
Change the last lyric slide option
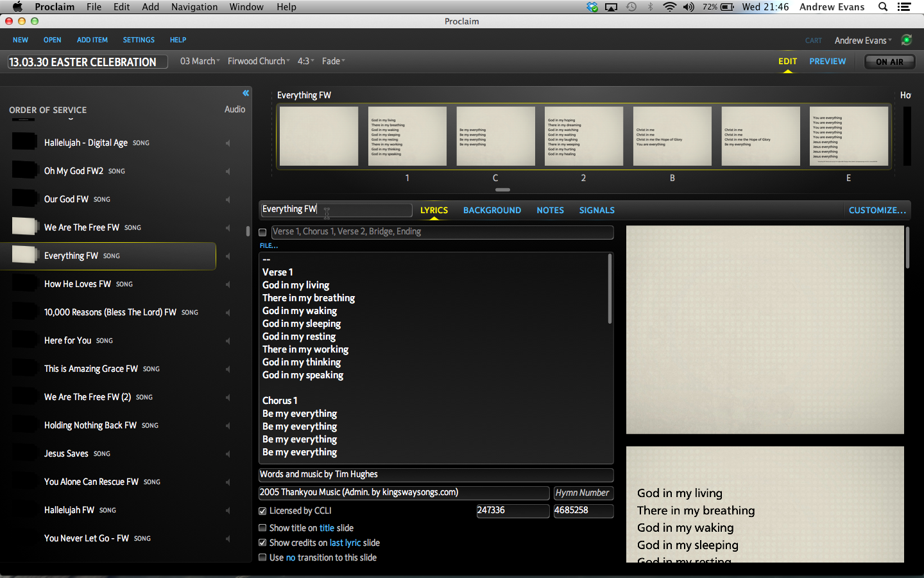(x=345, y=543)
